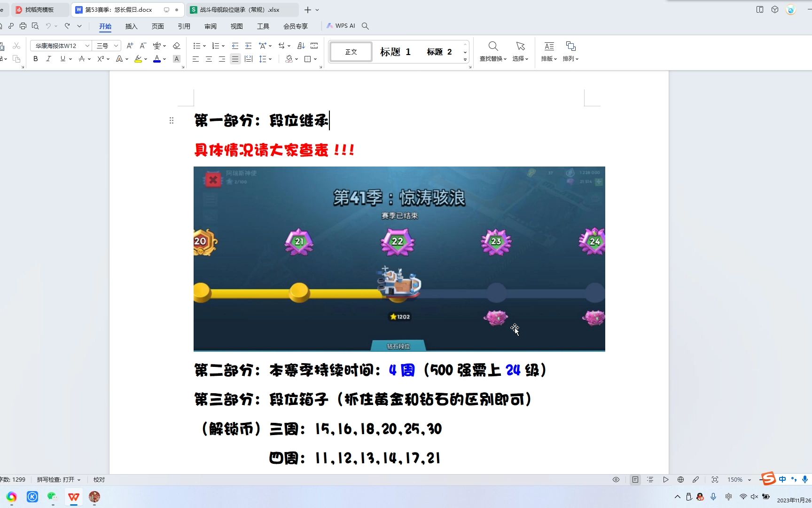Screen dimensions: 812x508
Task: Open WPS AI
Action: tap(341, 26)
